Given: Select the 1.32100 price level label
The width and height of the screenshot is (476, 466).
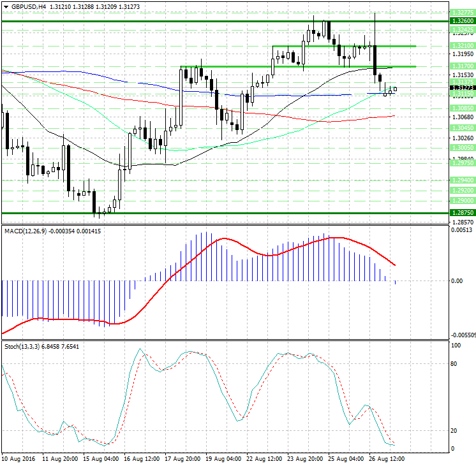Looking at the screenshot, I should (x=461, y=46).
